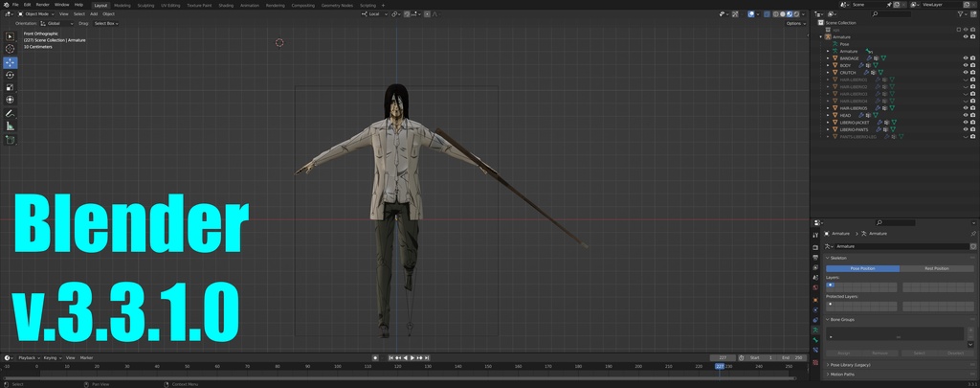Click the current frame field showing 227

coord(723,358)
